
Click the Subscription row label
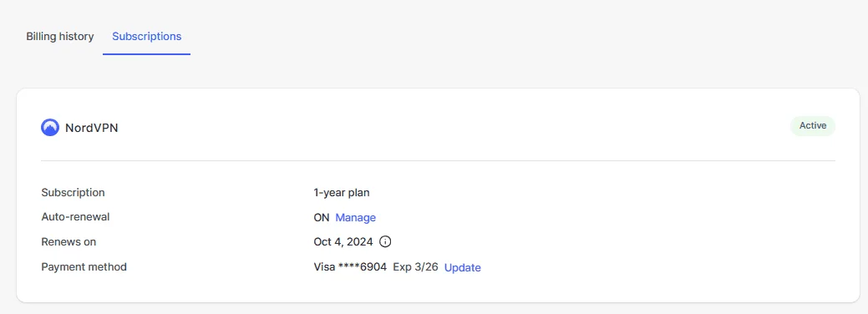click(x=73, y=193)
